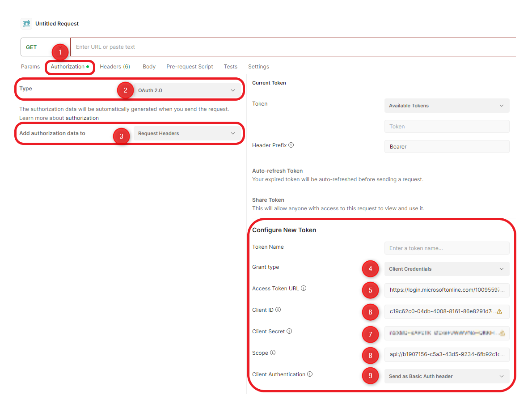Click info icon next to Header Prefix
The height and width of the screenshot is (408, 532).
point(291,145)
